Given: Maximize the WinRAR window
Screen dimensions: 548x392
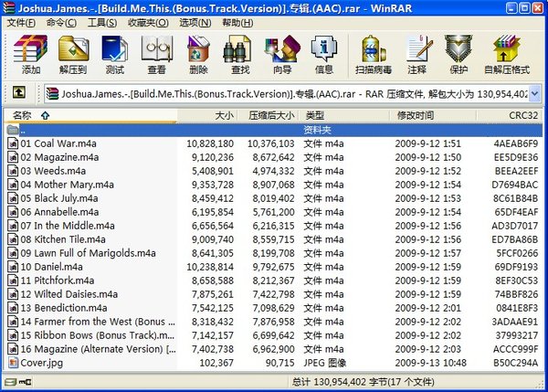Looking at the screenshot, I should click(x=524, y=8).
